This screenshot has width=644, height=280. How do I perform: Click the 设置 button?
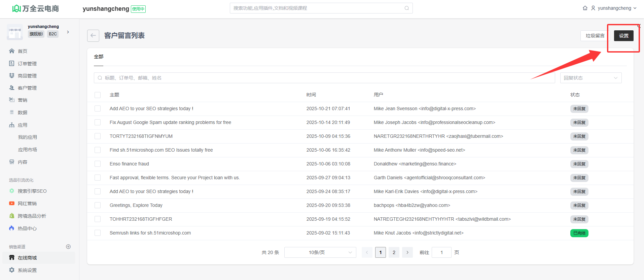(x=623, y=36)
